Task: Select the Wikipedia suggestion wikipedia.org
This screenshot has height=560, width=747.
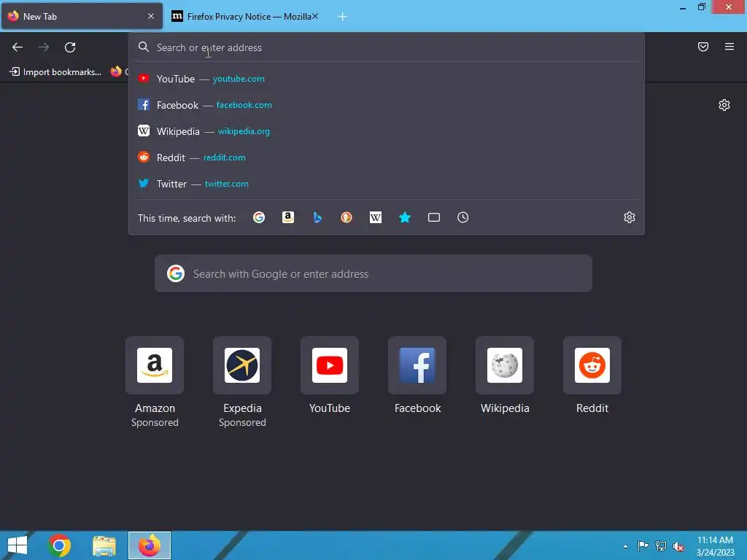Action: coord(387,131)
